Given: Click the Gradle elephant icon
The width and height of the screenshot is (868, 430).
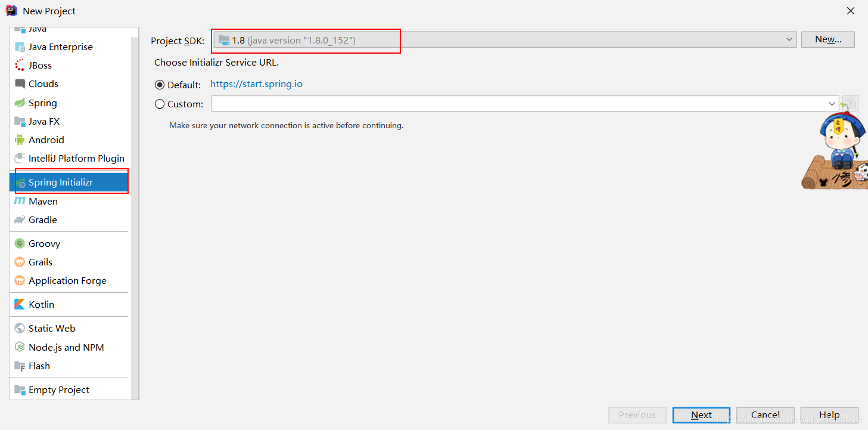Looking at the screenshot, I should 20,220.
